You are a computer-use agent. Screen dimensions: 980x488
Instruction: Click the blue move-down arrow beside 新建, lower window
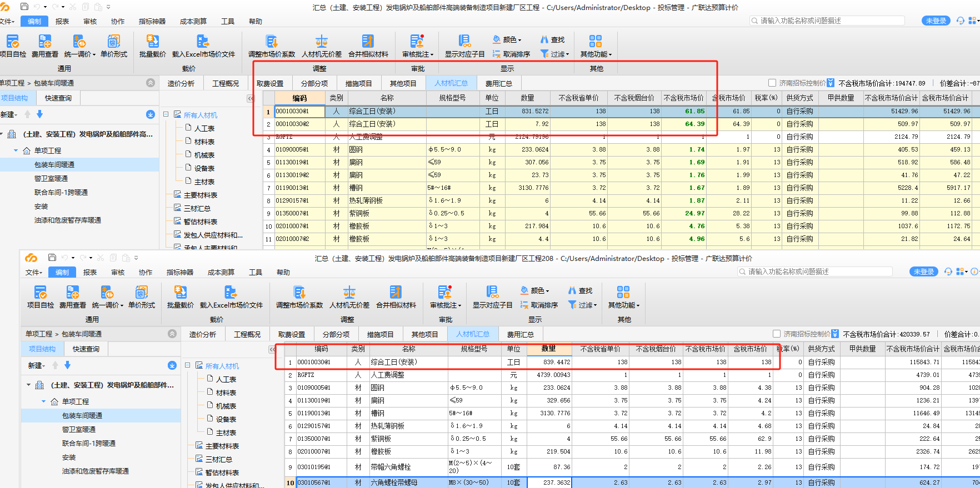click(67, 365)
